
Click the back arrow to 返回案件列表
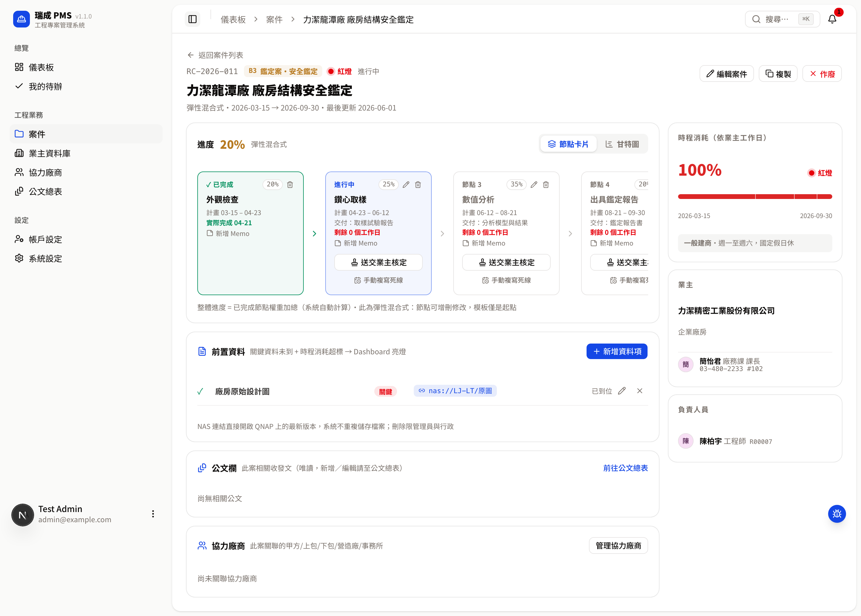(x=190, y=55)
